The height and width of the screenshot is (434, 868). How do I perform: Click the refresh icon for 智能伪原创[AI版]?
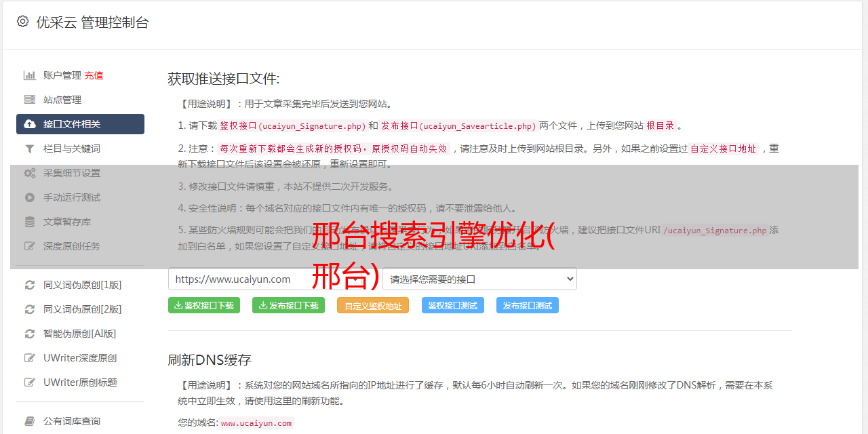pyautogui.click(x=30, y=334)
